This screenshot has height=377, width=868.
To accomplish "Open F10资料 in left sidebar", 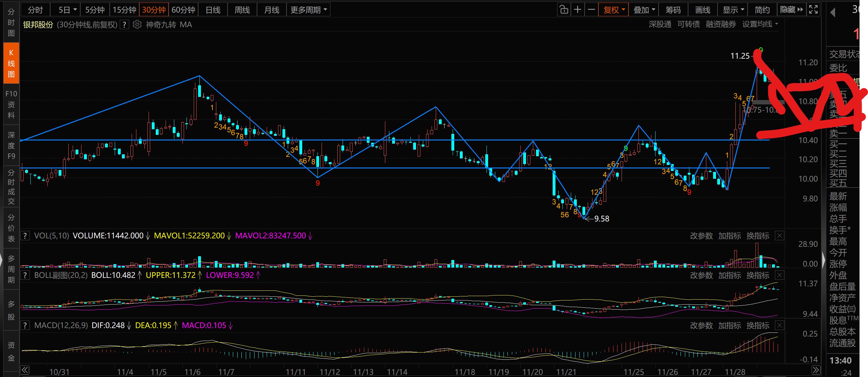I will tap(11, 104).
